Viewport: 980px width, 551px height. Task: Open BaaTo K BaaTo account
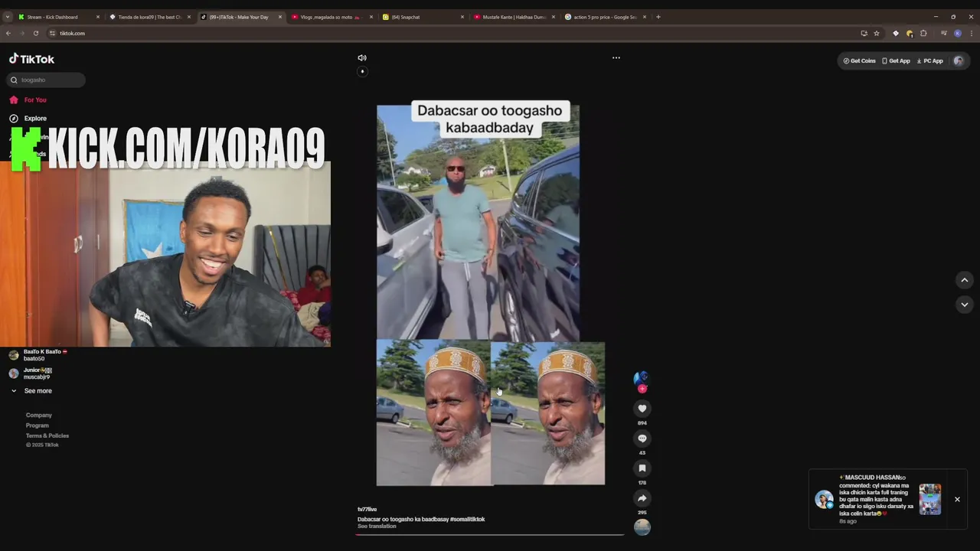(37, 355)
